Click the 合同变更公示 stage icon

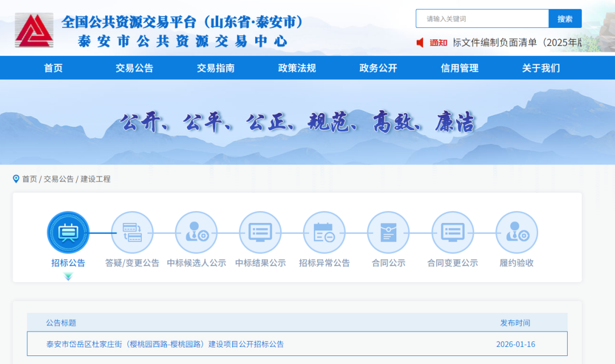(x=453, y=233)
